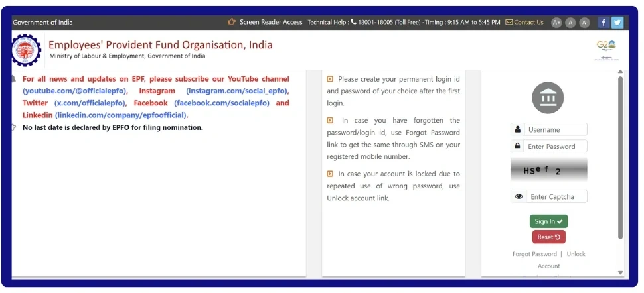Open Screen Reader Access link

coord(271,22)
